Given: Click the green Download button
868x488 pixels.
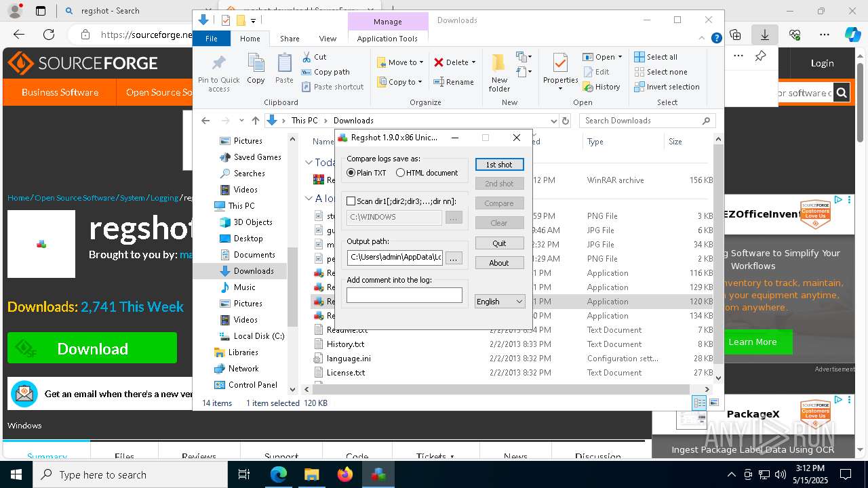Looking at the screenshot, I should click(x=92, y=348).
